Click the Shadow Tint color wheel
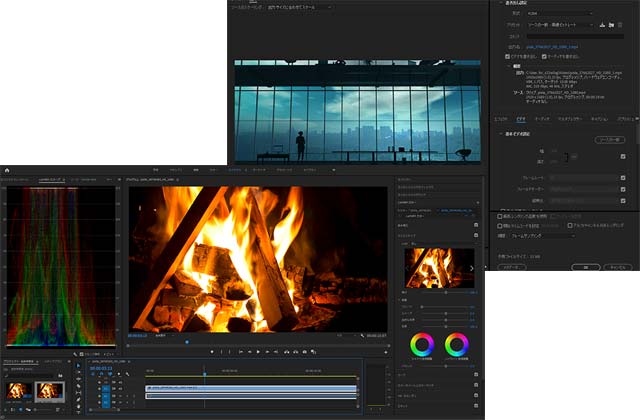 pyautogui.click(x=422, y=345)
